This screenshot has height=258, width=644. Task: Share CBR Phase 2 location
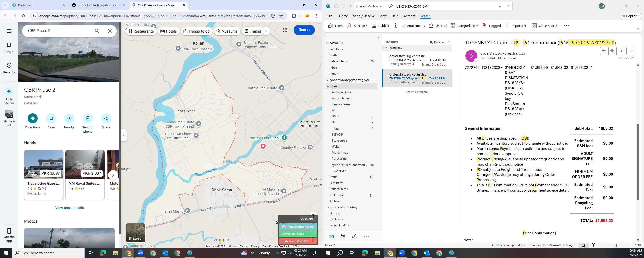pyautogui.click(x=106, y=121)
